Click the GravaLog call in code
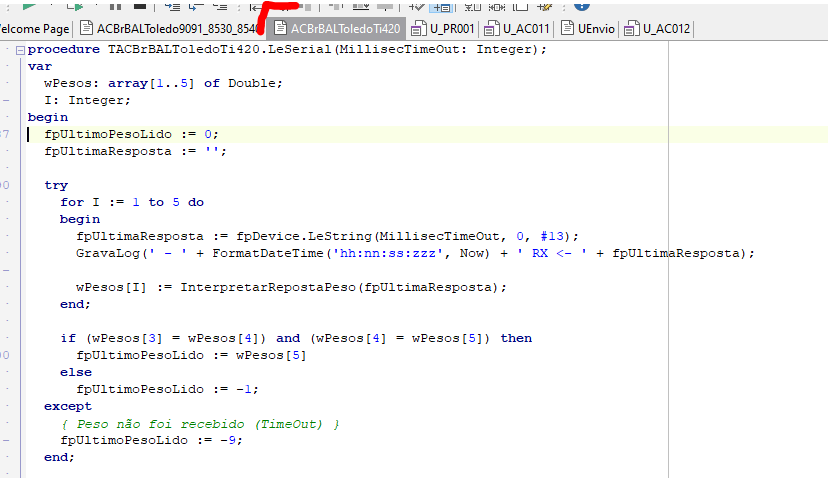This screenshot has width=828, height=478. pos(108,253)
